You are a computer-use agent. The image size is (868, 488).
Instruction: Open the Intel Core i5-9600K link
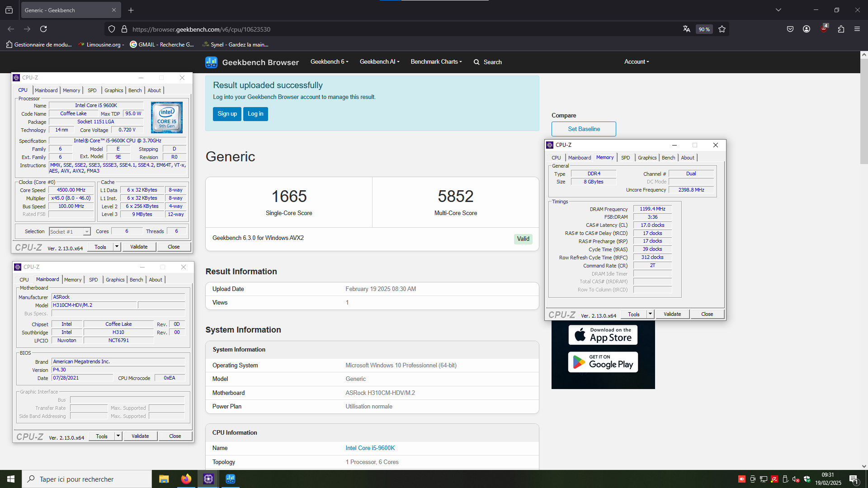point(370,448)
